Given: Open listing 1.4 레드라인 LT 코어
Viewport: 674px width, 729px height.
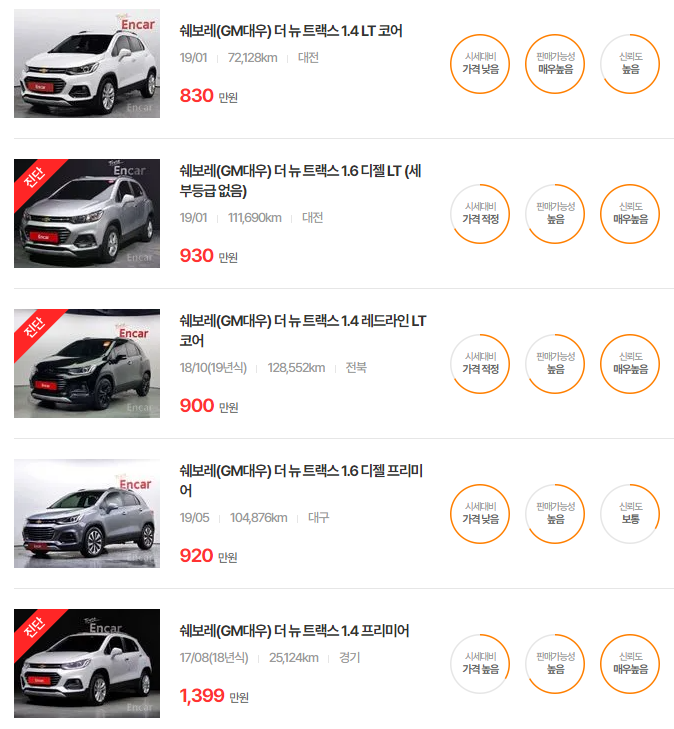Looking at the screenshot, I should tap(303, 331).
